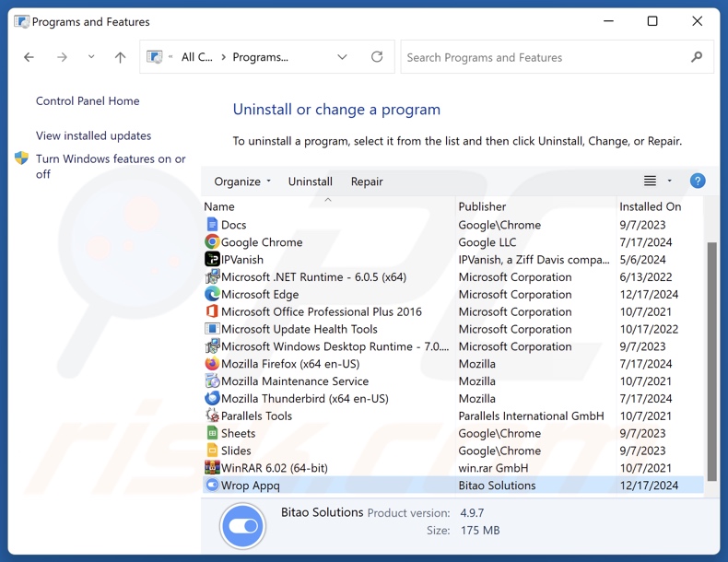Screen dimensions: 728x562
Task: Select the WinRAR 6.02 (64-bit) entry
Action: (275, 468)
